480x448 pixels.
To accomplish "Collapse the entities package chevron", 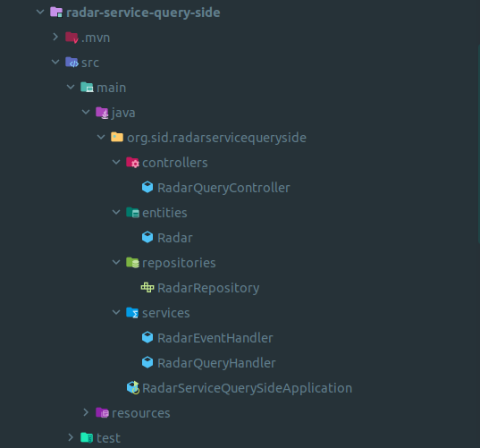I will [116, 212].
